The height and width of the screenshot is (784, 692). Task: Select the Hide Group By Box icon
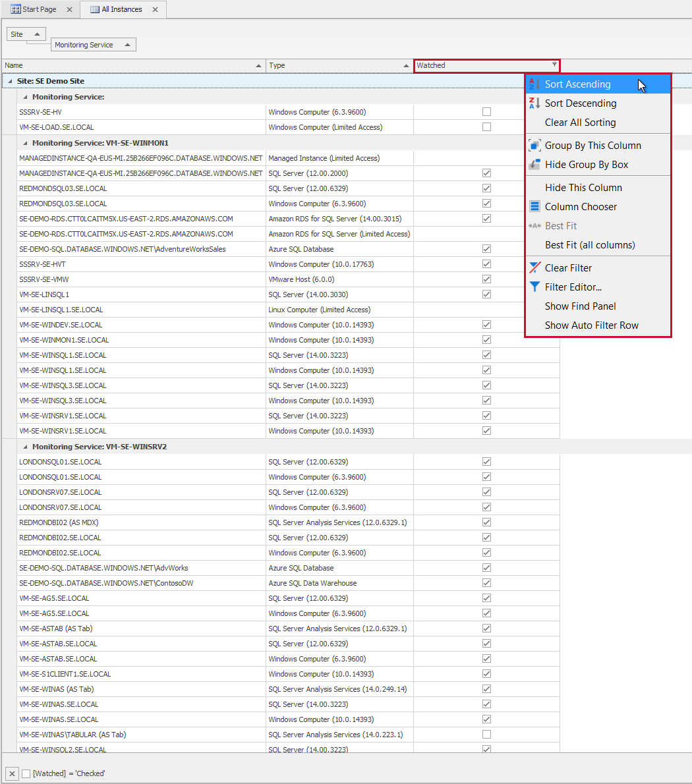[x=534, y=164]
